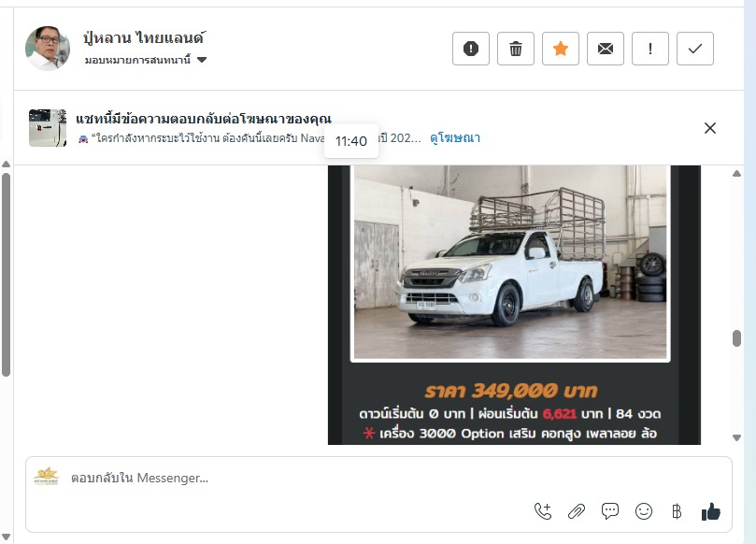
Task: Flag conversation as priority with exclamation mark
Action: 649,49
